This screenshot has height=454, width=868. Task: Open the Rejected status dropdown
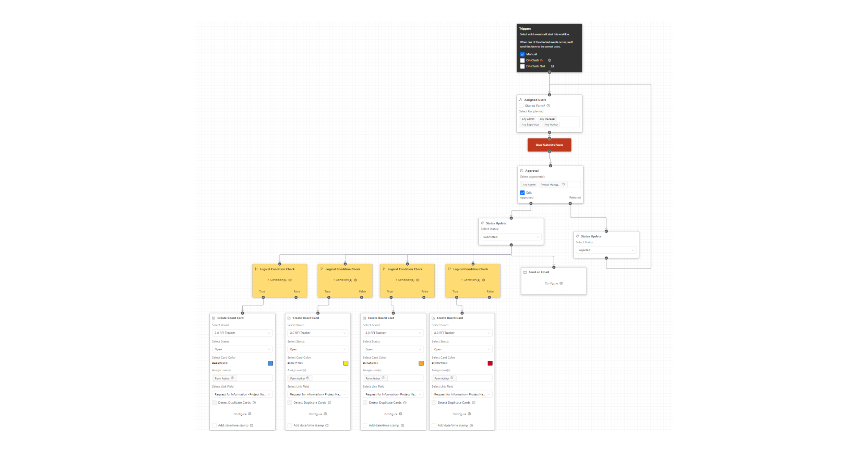(606, 250)
